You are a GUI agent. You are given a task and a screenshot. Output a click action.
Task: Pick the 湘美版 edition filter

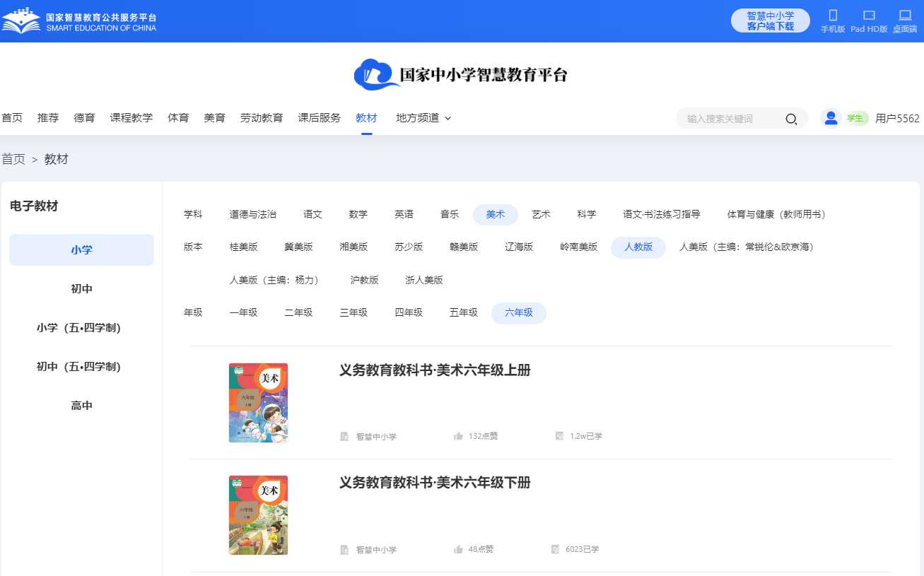[x=354, y=247]
